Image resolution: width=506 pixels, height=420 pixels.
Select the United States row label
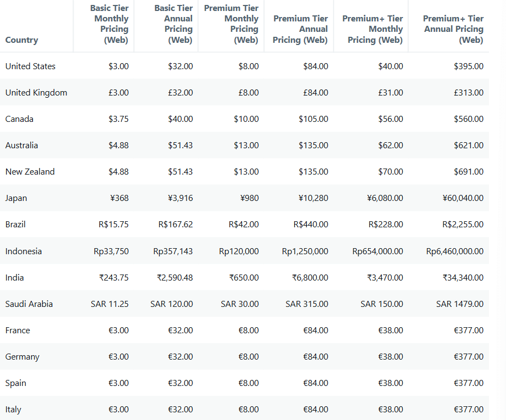pos(30,66)
